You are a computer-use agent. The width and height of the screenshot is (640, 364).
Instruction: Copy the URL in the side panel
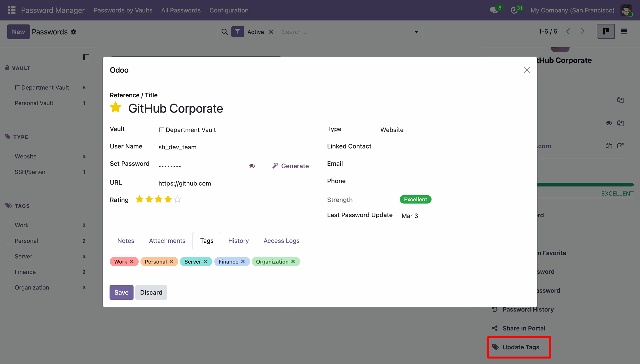(609, 146)
